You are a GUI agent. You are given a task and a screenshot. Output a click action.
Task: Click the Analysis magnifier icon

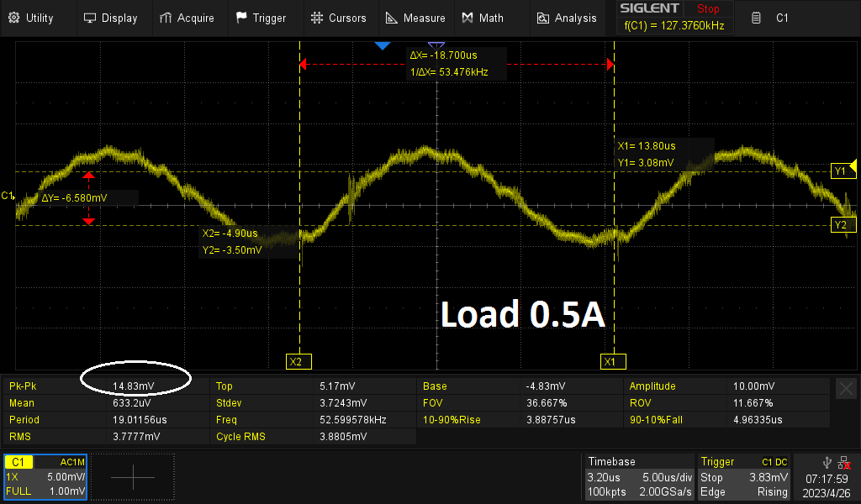(x=542, y=18)
